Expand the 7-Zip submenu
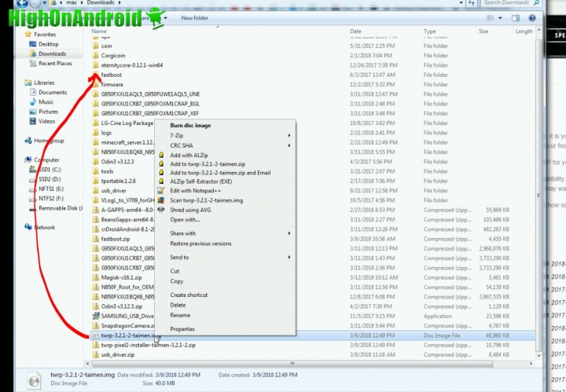This screenshot has height=392, width=566. (225, 136)
